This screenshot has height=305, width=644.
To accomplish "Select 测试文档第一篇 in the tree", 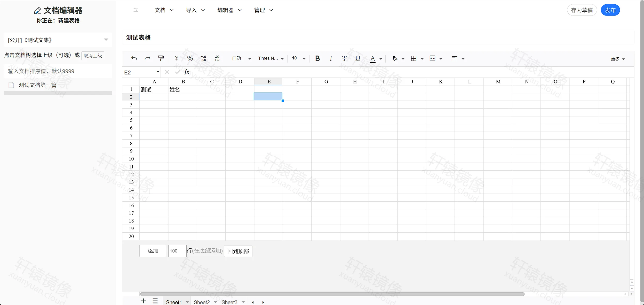I will (x=37, y=85).
